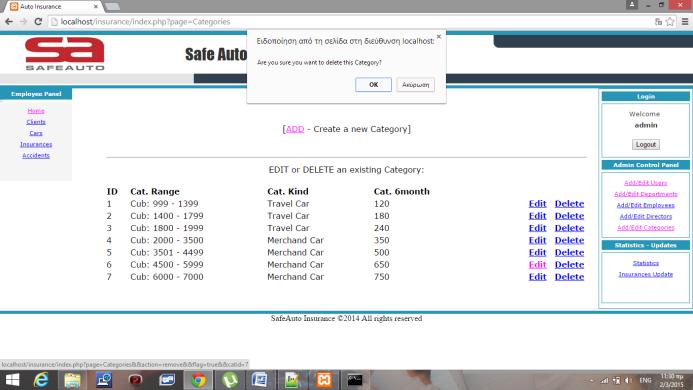Image resolution: width=693 pixels, height=390 pixels.
Task: Delete the category with ID 7
Action: (x=569, y=277)
